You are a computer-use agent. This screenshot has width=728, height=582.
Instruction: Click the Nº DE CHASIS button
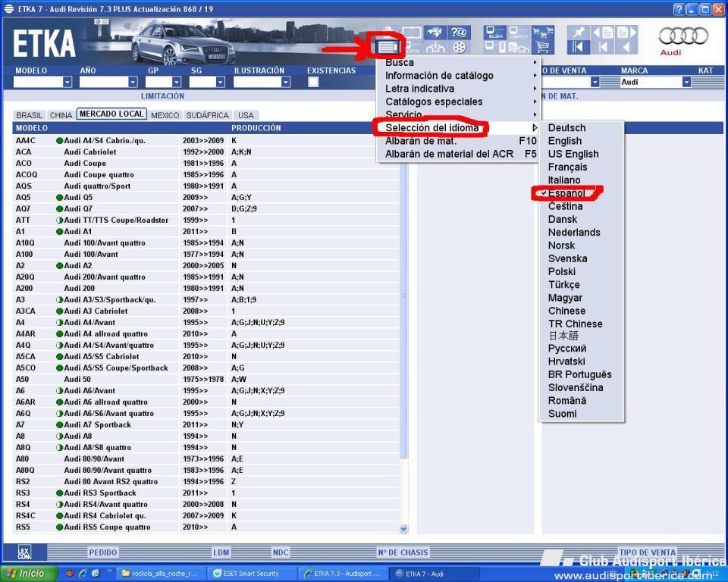coord(403,552)
